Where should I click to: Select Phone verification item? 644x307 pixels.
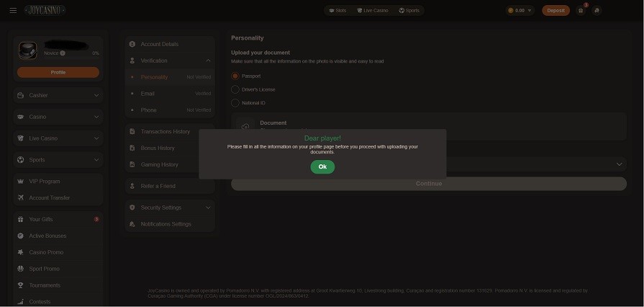170,110
